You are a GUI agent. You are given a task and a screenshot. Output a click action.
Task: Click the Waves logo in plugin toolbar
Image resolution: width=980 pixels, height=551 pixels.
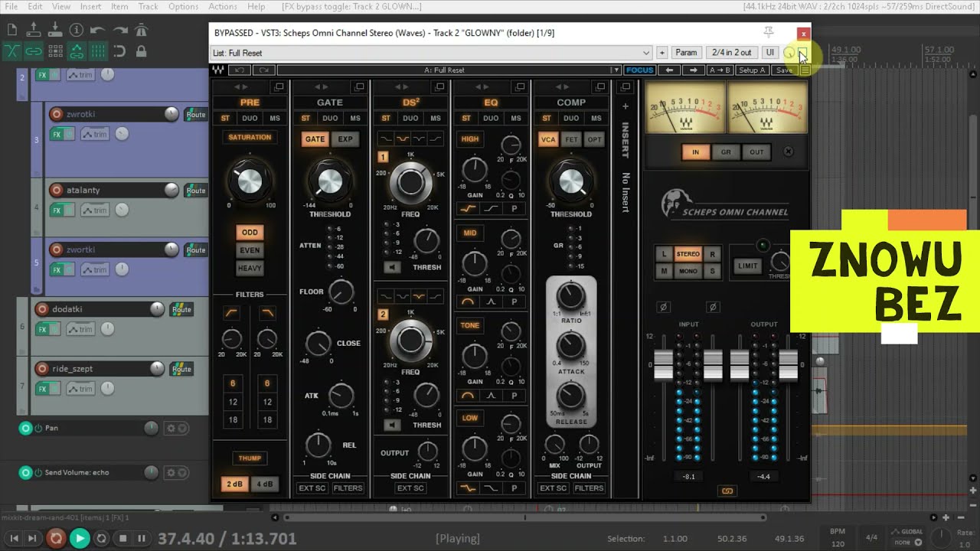(218, 70)
